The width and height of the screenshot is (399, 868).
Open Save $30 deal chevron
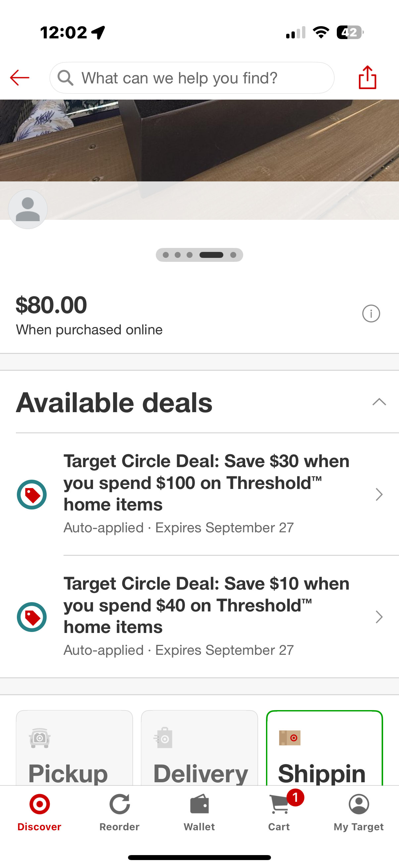pyautogui.click(x=379, y=494)
